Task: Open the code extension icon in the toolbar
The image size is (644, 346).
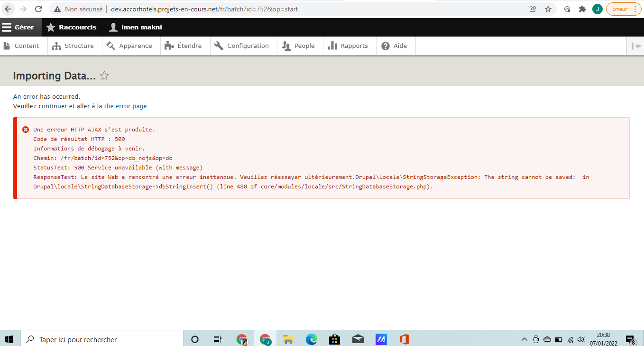Action: 567,9
